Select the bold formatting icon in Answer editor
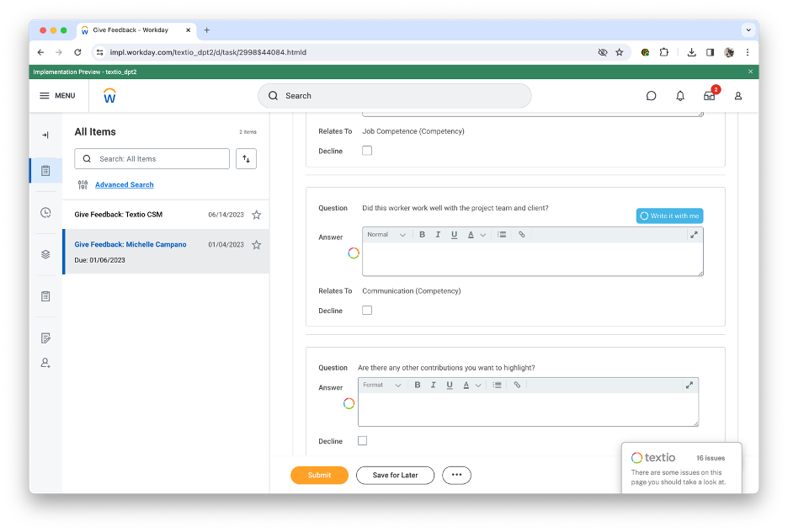This screenshot has width=788, height=532. pos(422,234)
